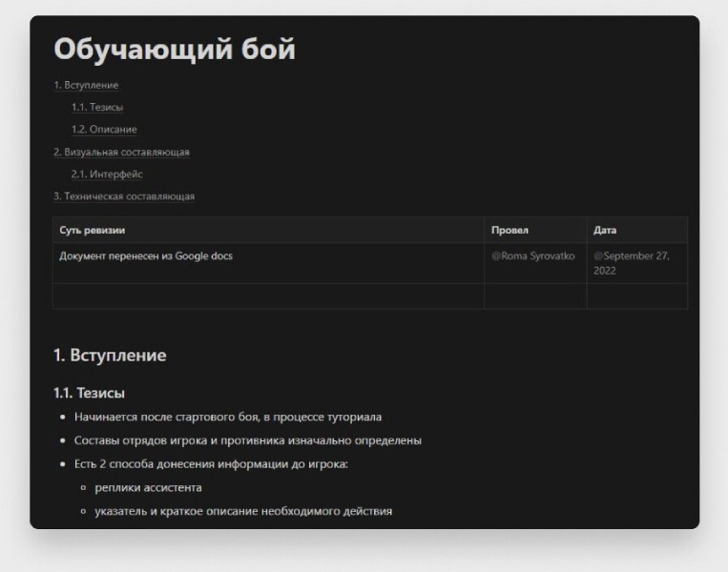
Task: Click the nested bullet "реплики ассистента"
Action: pyautogui.click(x=148, y=487)
